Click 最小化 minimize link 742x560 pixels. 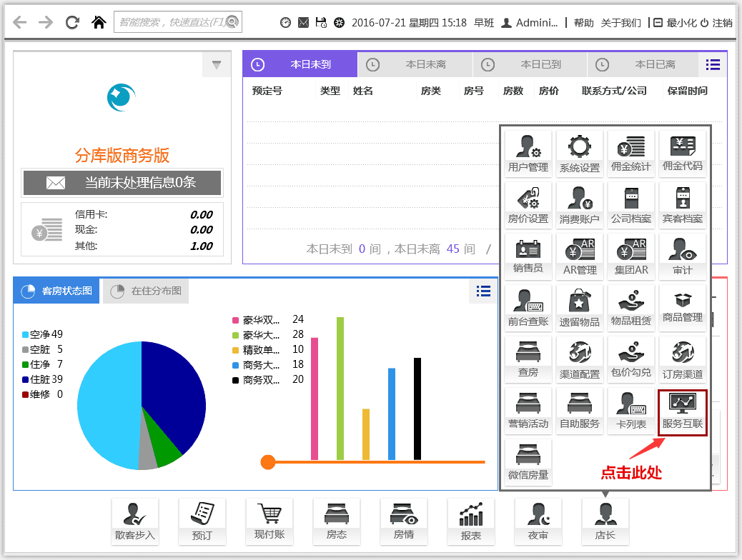click(676, 23)
